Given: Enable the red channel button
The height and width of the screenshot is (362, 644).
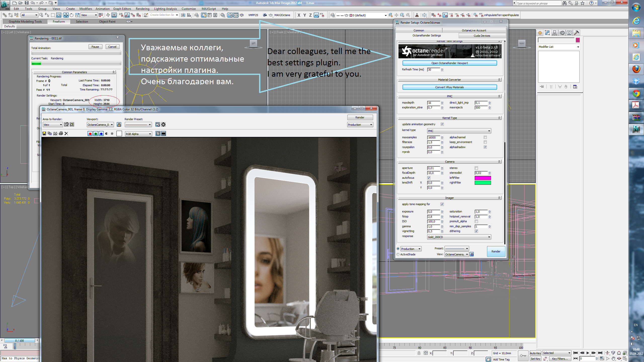Looking at the screenshot, I should point(90,134).
